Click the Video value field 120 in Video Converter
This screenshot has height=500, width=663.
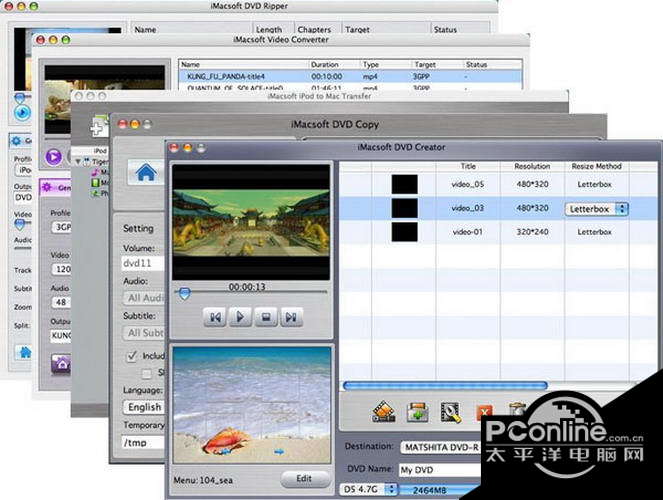coord(62,269)
